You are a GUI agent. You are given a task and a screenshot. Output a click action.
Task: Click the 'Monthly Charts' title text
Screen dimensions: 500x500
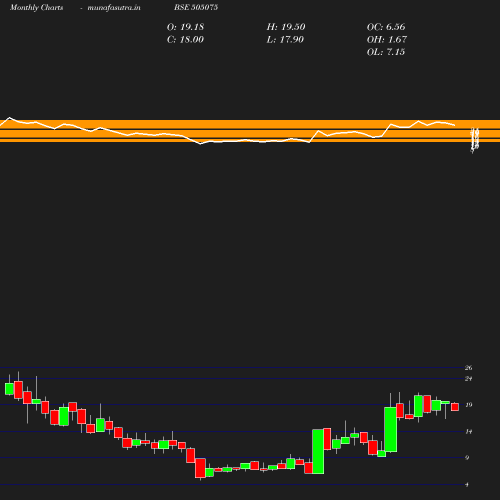[x=36, y=7]
